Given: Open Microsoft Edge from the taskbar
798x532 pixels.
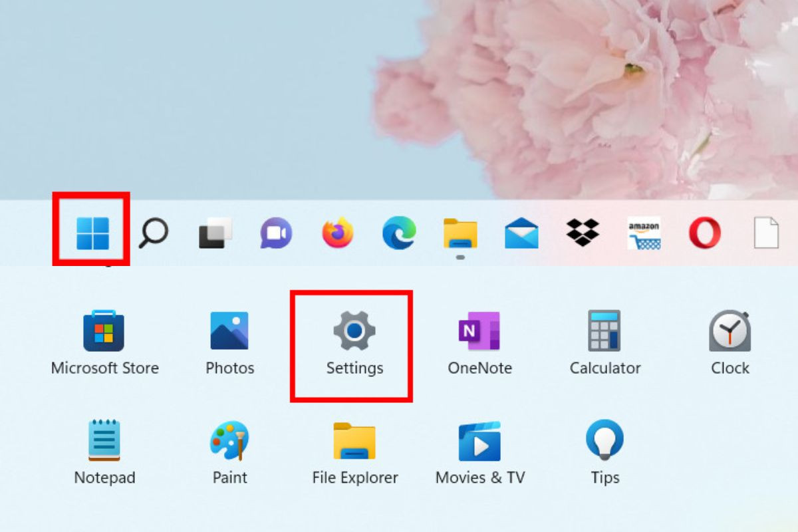Looking at the screenshot, I should click(x=399, y=233).
